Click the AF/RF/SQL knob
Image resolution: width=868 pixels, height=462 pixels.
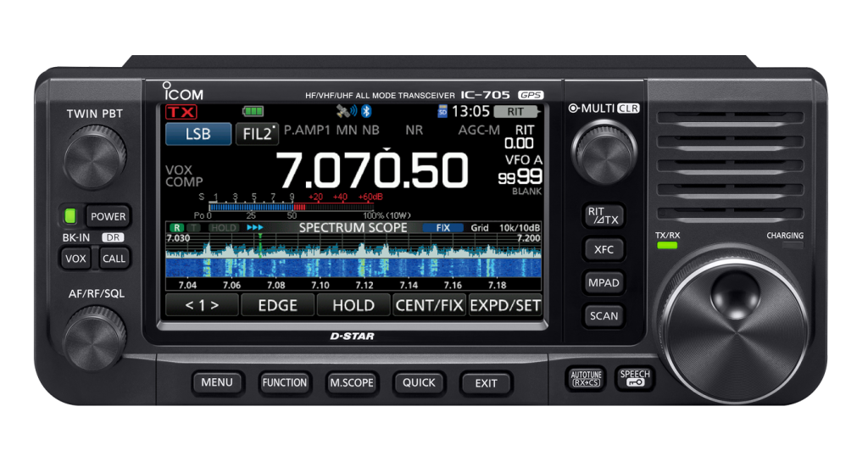[95, 337]
